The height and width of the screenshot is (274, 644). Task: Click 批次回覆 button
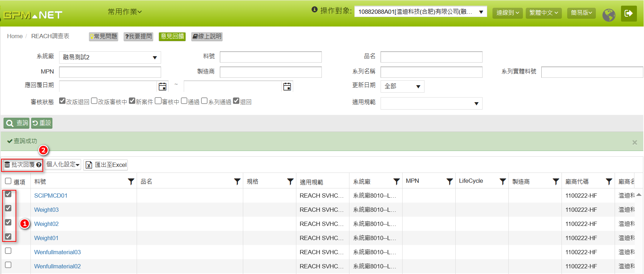point(23,165)
